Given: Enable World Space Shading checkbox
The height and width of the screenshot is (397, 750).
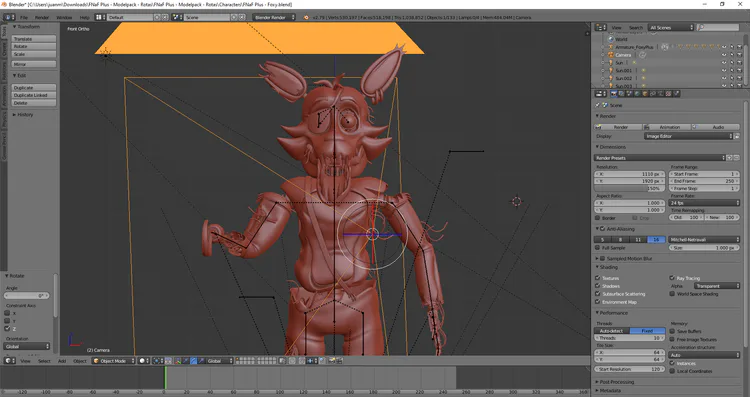Looking at the screenshot, I should [x=672, y=294].
